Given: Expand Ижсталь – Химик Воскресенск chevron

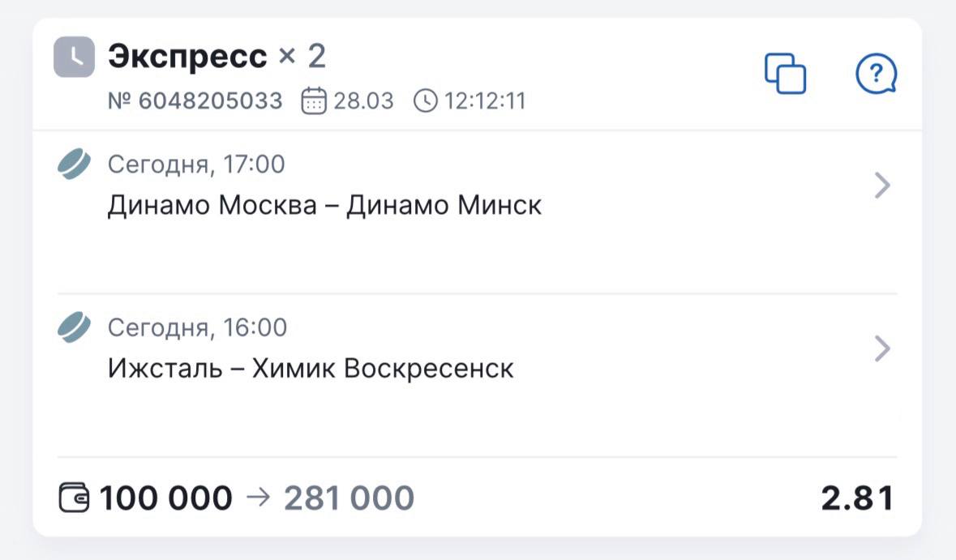Looking at the screenshot, I should 882,349.
